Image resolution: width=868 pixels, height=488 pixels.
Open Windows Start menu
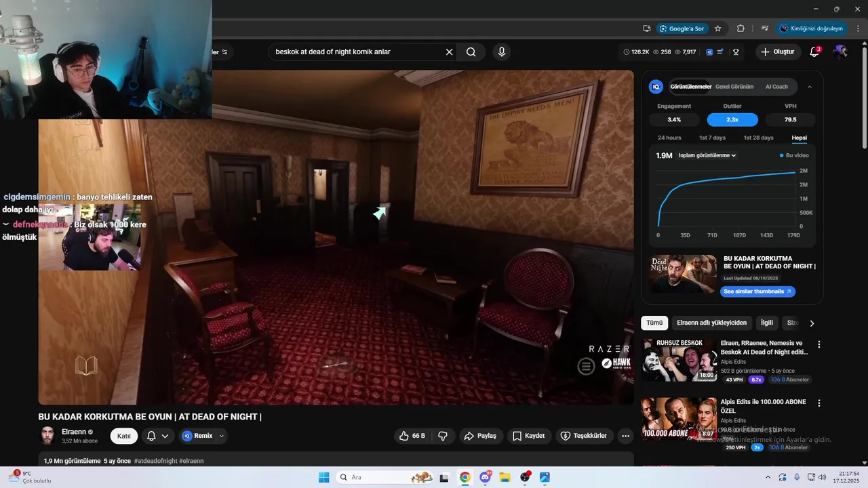[324, 477]
